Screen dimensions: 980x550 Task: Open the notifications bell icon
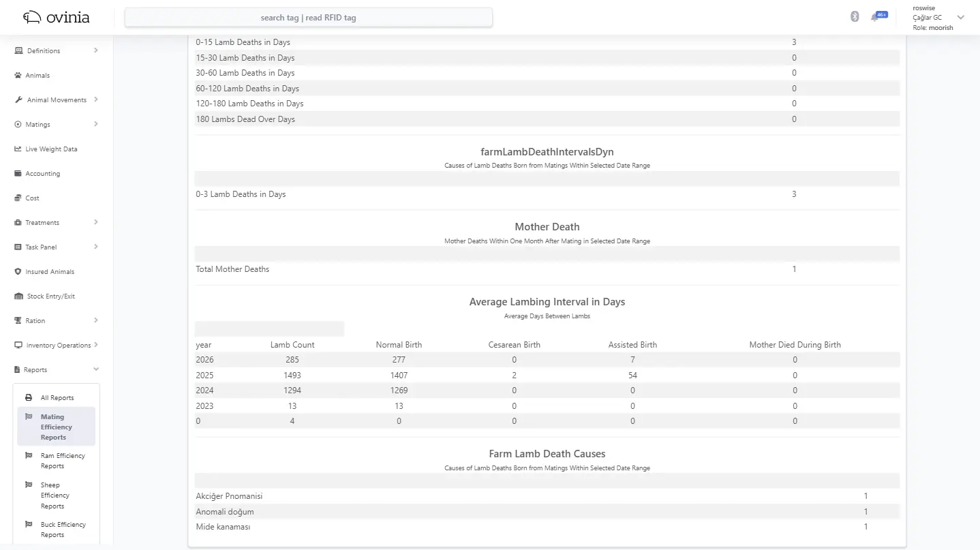(874, 17)
